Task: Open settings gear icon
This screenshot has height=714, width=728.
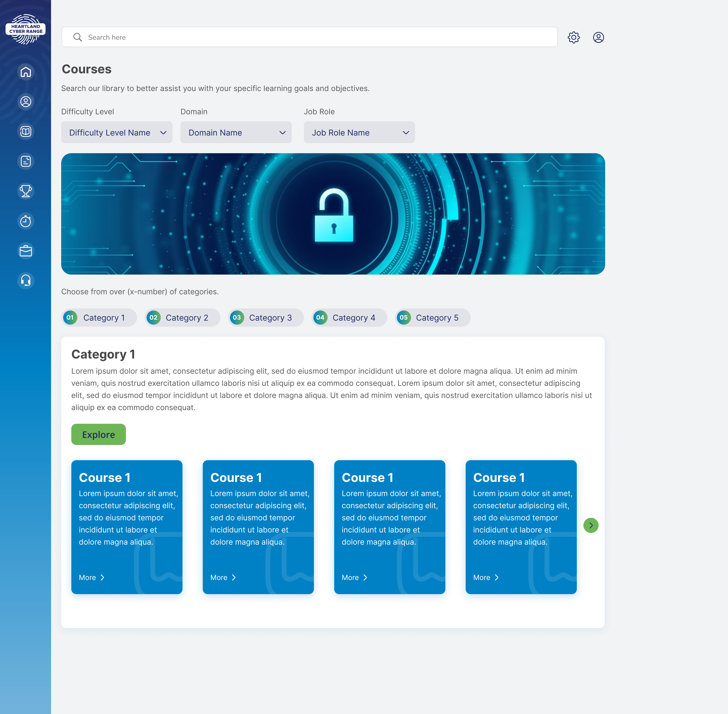Action: pos(574,38)
